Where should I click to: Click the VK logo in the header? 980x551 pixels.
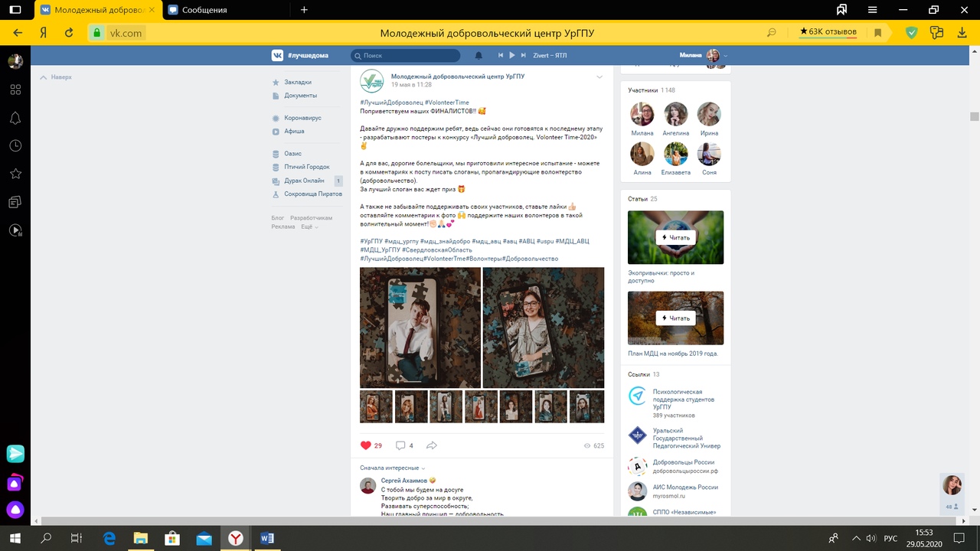[277, 55]
